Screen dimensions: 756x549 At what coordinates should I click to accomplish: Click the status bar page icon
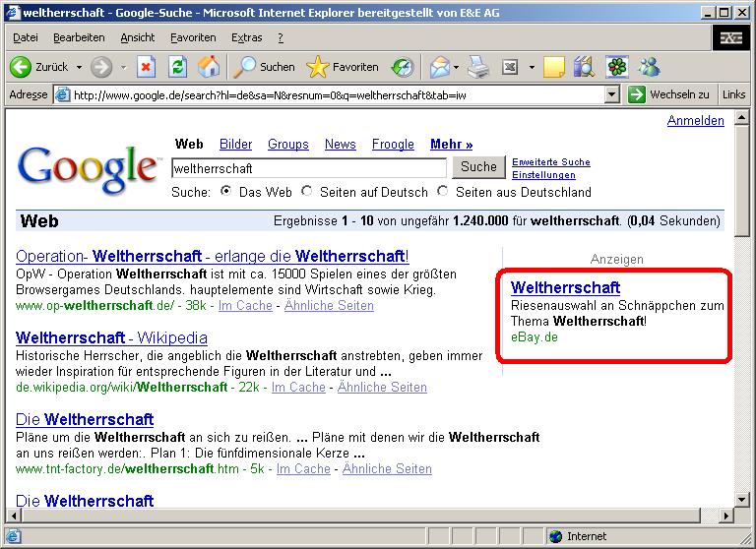[x=13, y=536]
